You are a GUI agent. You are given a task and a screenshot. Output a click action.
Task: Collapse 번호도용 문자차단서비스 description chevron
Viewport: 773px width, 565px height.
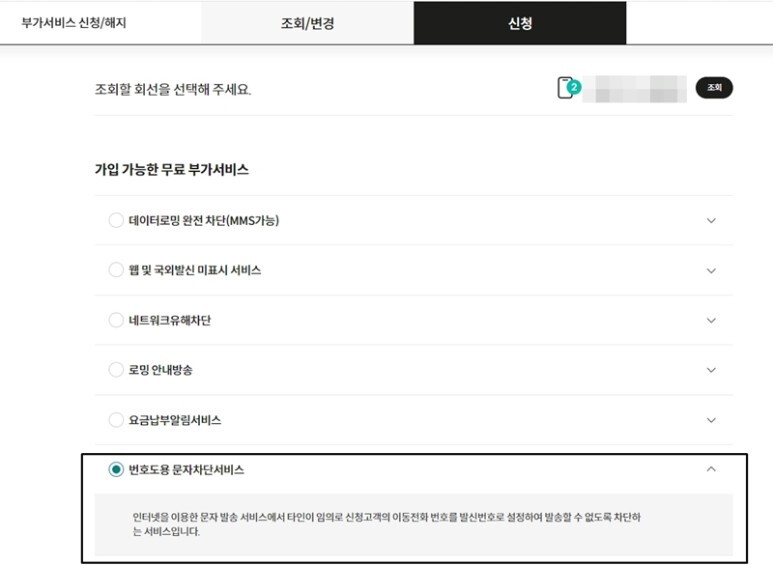[711, 469]
